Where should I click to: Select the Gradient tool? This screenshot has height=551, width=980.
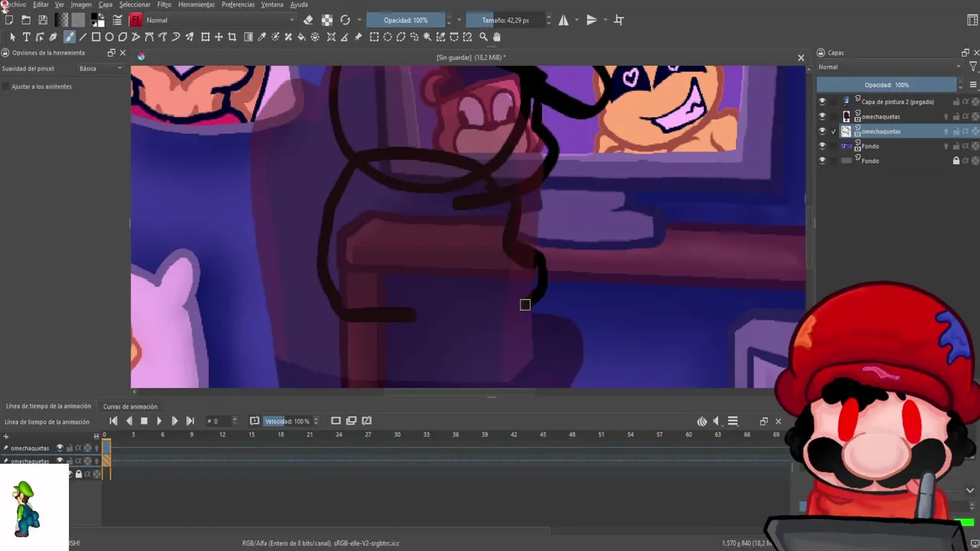pyautogui.click(x=248, y=37)
